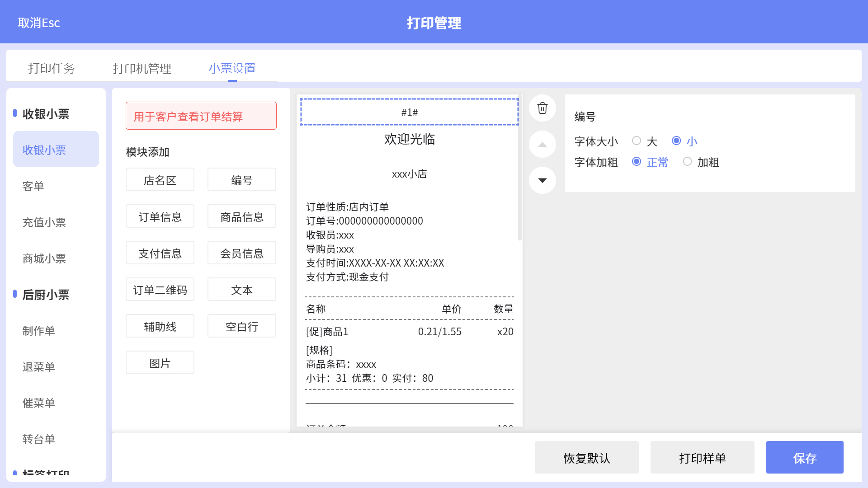Add the 编号 module
868x488 pixels.
(x=242, y=180)
